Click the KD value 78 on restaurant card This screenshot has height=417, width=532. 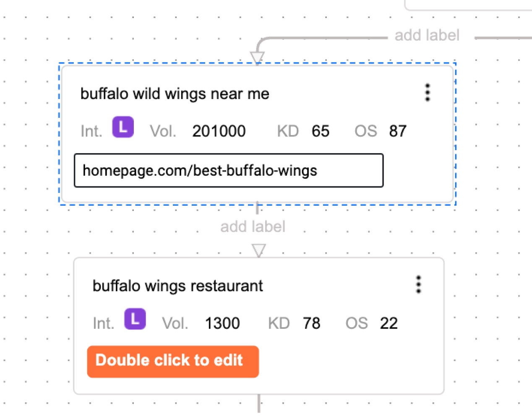tap(312, 323)
